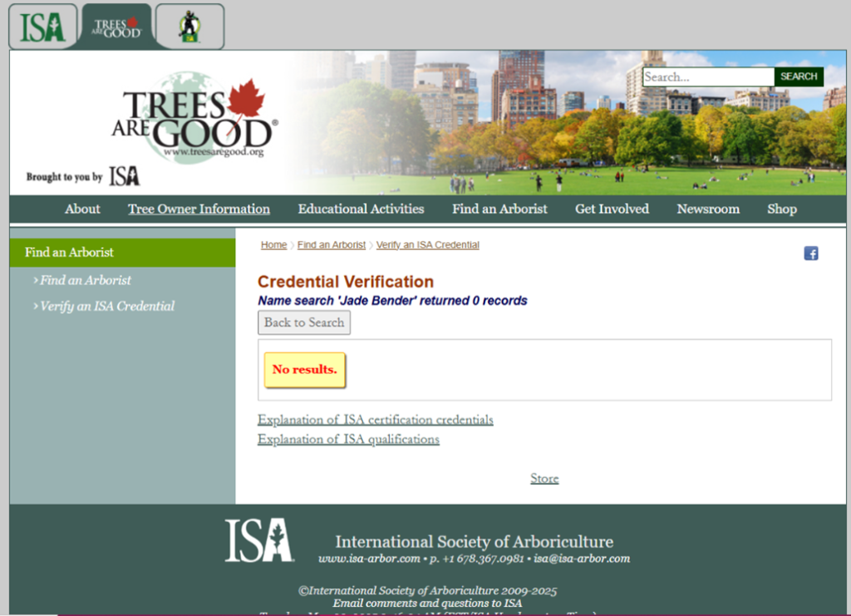Open Find an Arborist in the top nav
Image resolution: width=851 pixels, height=616 pixels.
(499, 209)
